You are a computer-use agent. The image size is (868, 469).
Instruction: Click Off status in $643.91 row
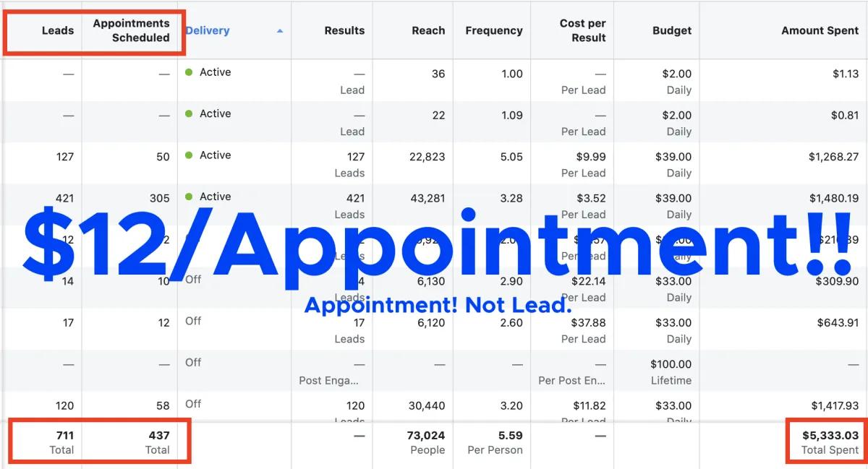click(193, 321)
